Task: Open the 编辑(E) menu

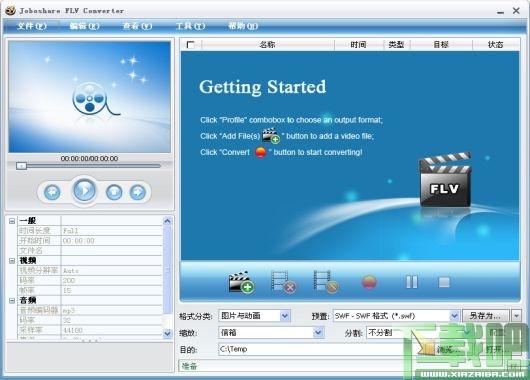Action: (85, 26)
